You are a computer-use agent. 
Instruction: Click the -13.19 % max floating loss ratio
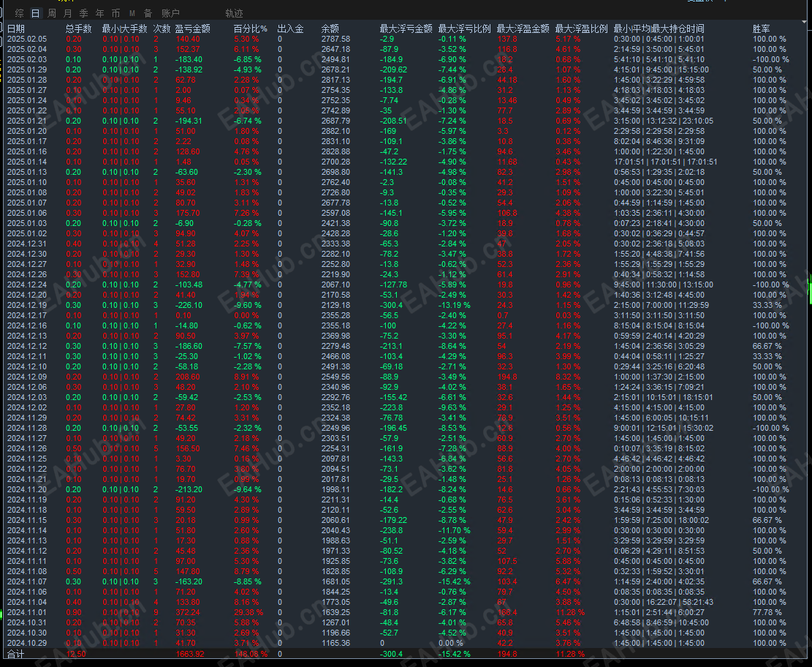(455, 305)
